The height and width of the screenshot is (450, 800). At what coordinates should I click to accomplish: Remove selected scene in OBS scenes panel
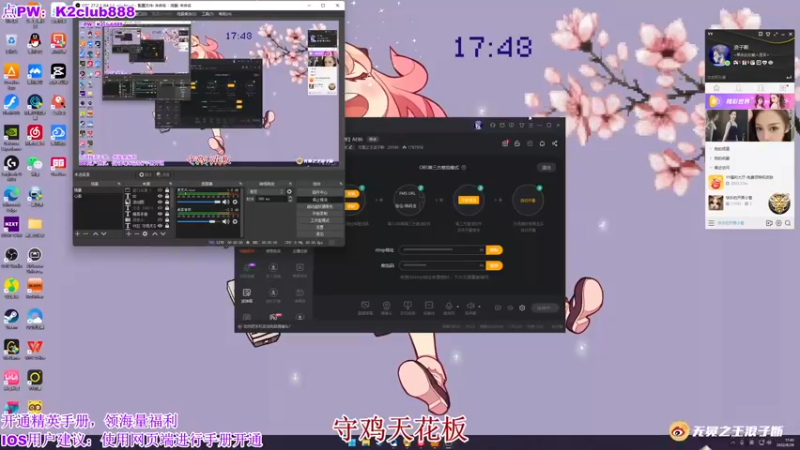point(86,234)
